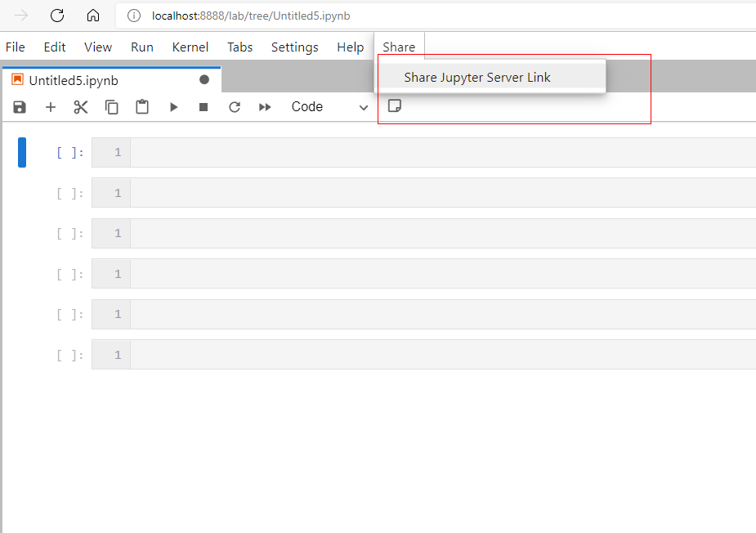The height and width of the screenshot is (533, 756).
Task: Click the browser forward arrow
Action: pyautogui.click(x=21, y=16)
